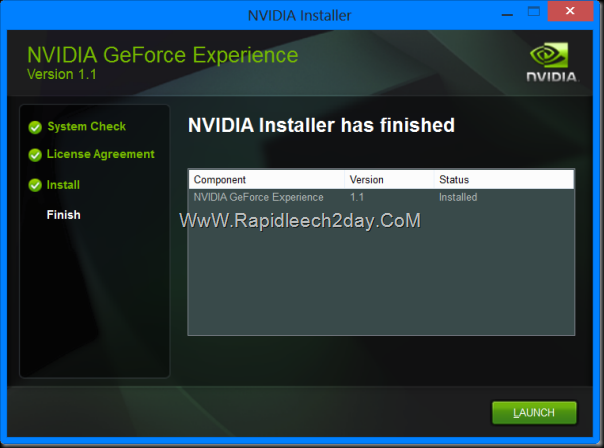The height and width of the screenshot is (448, 604).
Task: Click the green checkmark beside System Check
Action: 35,127
